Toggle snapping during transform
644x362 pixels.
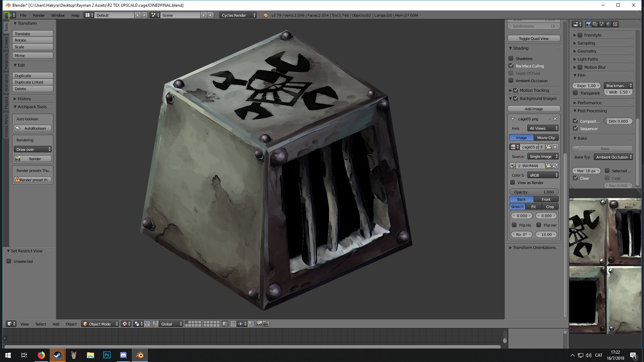[x=233, y=324]
